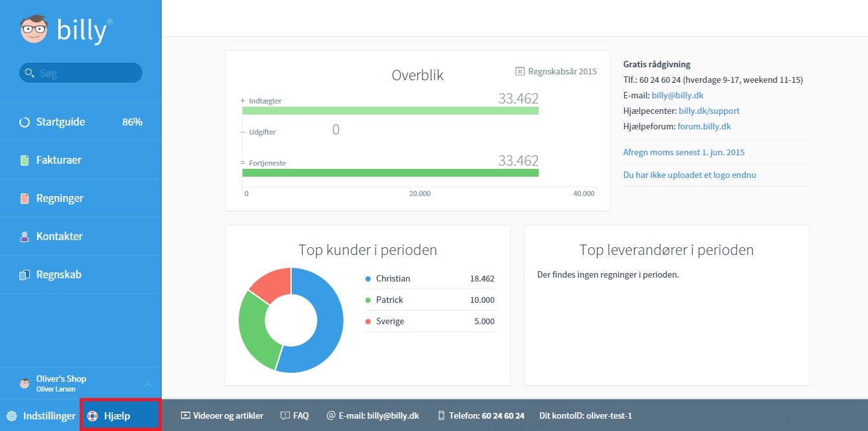This screenshot has height=431, width=868.
Task: Click the dark green Fortjeneste bar
Action: [x=391, y=173]
